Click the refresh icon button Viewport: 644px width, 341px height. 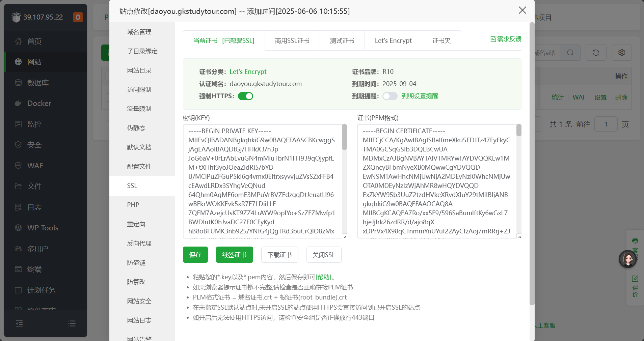coord(596,53)
